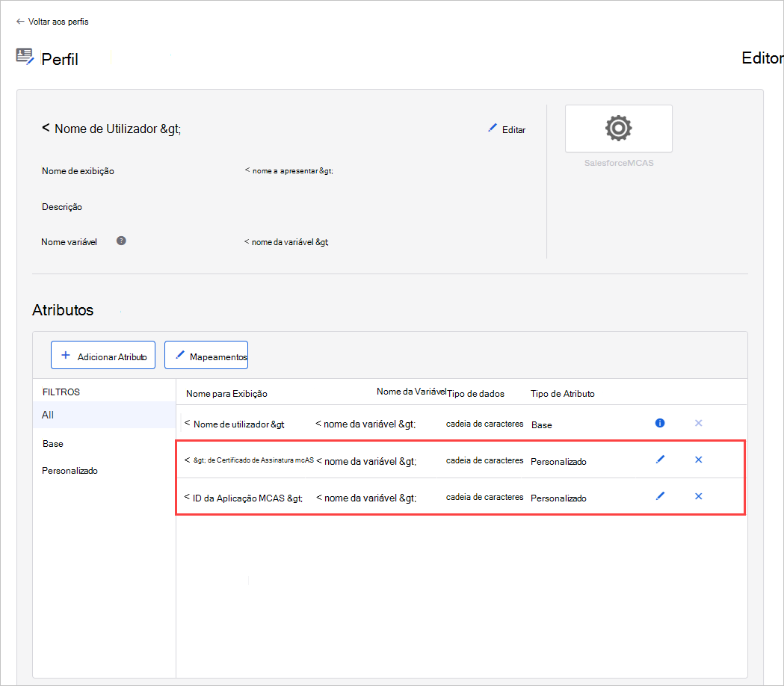Open the Editar link text
This screenshot has height=686, width=784.
click(x=513, y=129)
